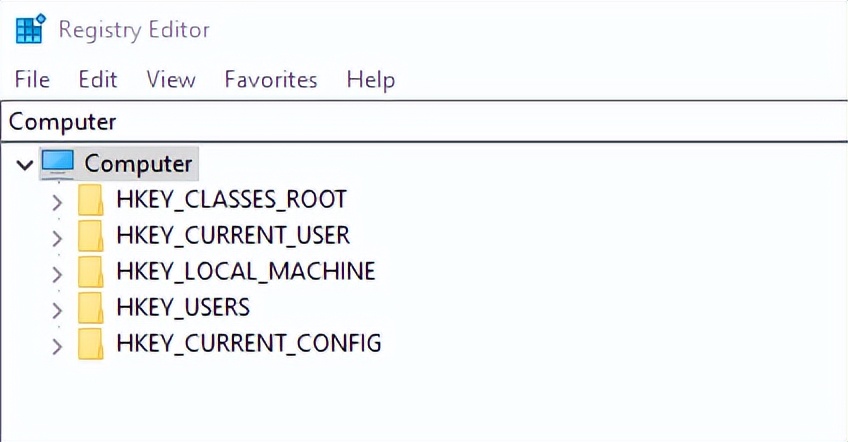Click the Registry Editor app icon
Viewport: 848px width, 442px height.
pos(30,30)
